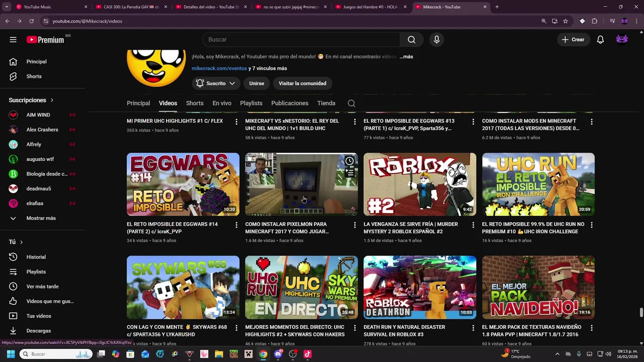Image resolution: width=644 pixels, height=362 pixels.
Task: Open the Tienda tab
Action: (x=326, y=103)
